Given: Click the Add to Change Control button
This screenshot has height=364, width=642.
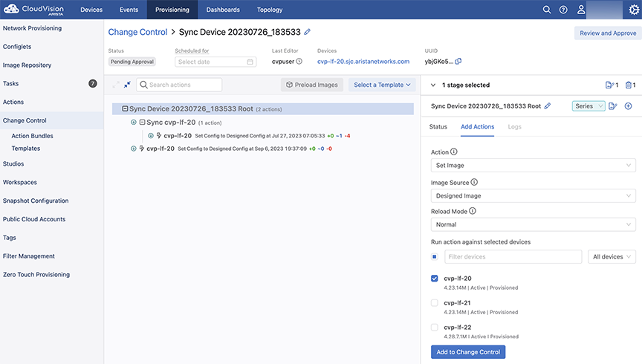Looking at the screenshot, I should click(468, 351).
